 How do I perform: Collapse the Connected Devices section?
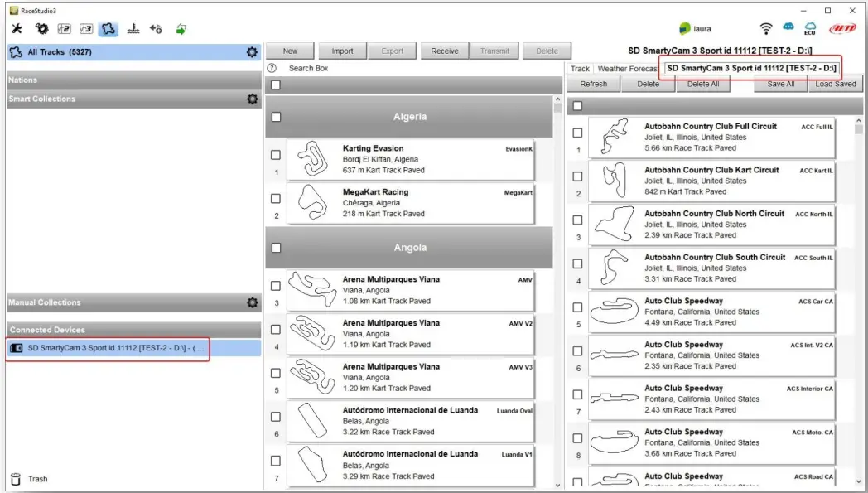[x=134, y=330]
